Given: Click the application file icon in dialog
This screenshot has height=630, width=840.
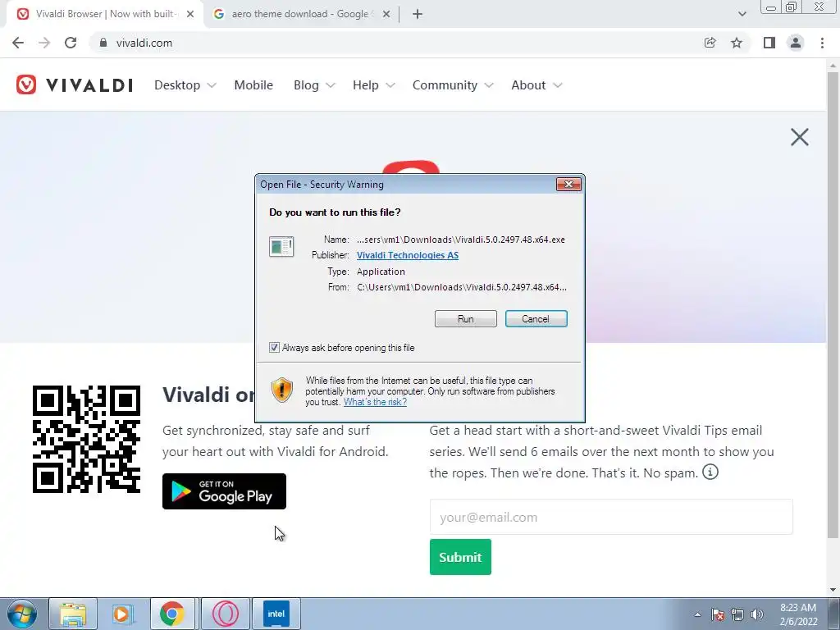Looking at the screenshot, I should coord(281,247).
